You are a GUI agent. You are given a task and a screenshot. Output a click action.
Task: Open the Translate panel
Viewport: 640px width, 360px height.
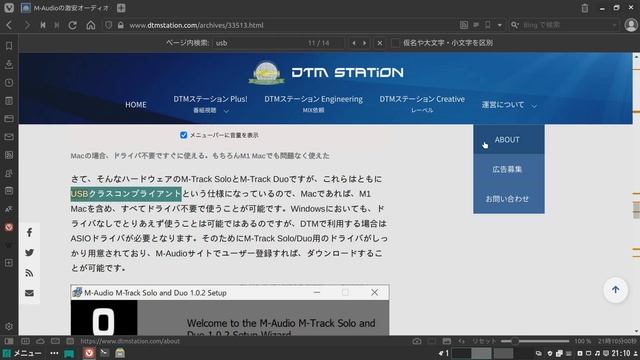pos(9,209)
